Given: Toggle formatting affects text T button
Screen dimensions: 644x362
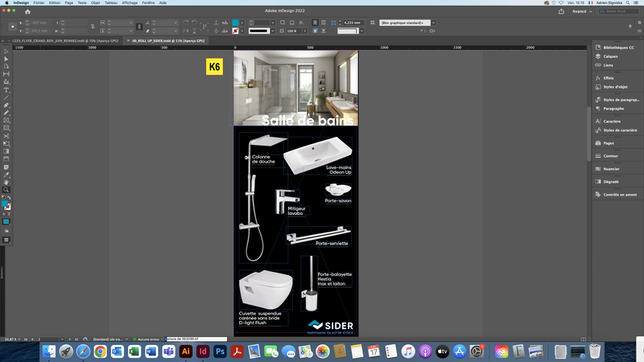Looking at the screenshot, I should [9, 214].
